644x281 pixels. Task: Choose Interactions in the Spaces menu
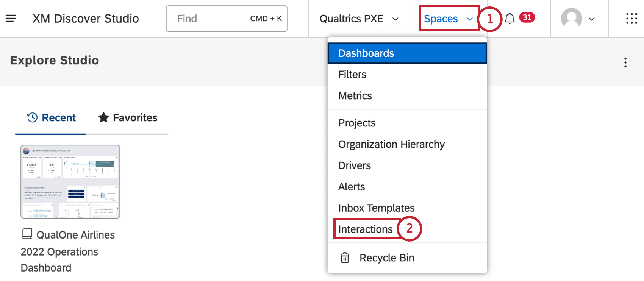365,229
